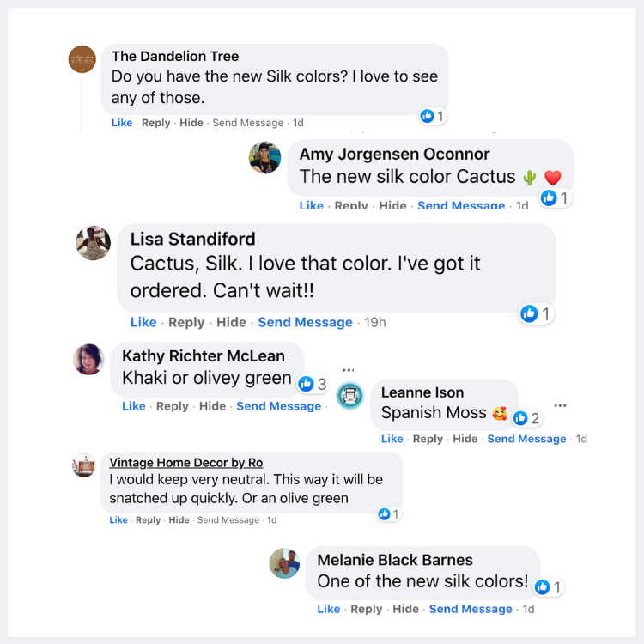Open Vintage Home Decor by Ro avatar
The width and height of the screenshot is (644, 644).
(83, 465)
